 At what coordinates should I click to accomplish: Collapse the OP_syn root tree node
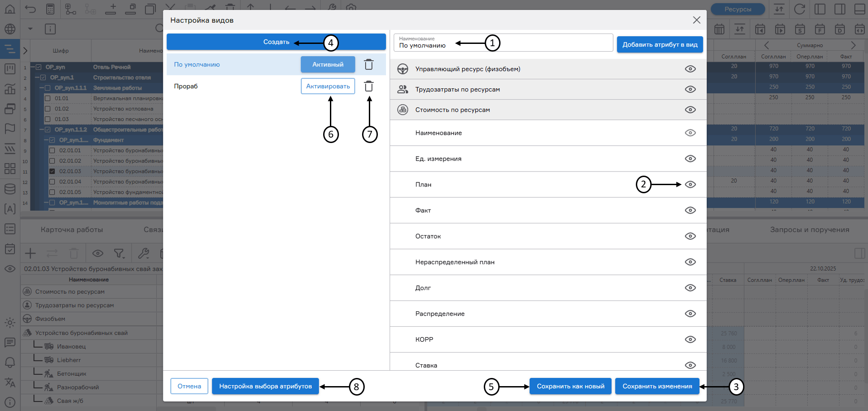pos(33,67)
